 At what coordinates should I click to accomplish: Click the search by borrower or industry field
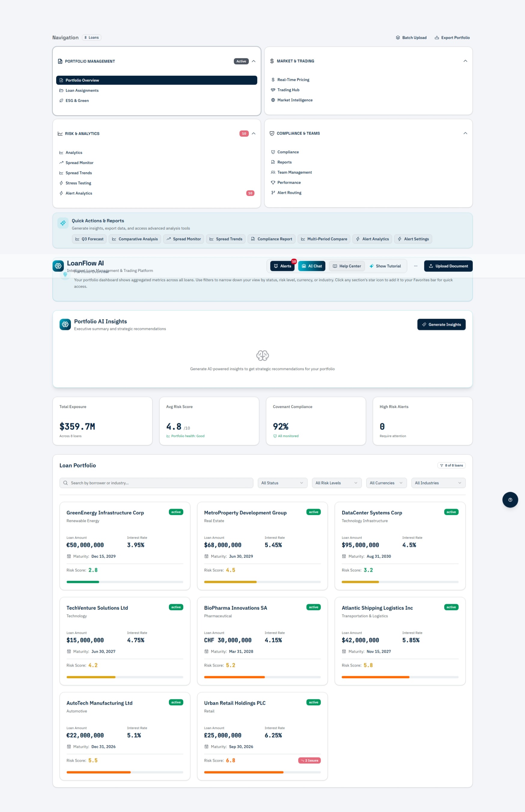click(156, 483)
